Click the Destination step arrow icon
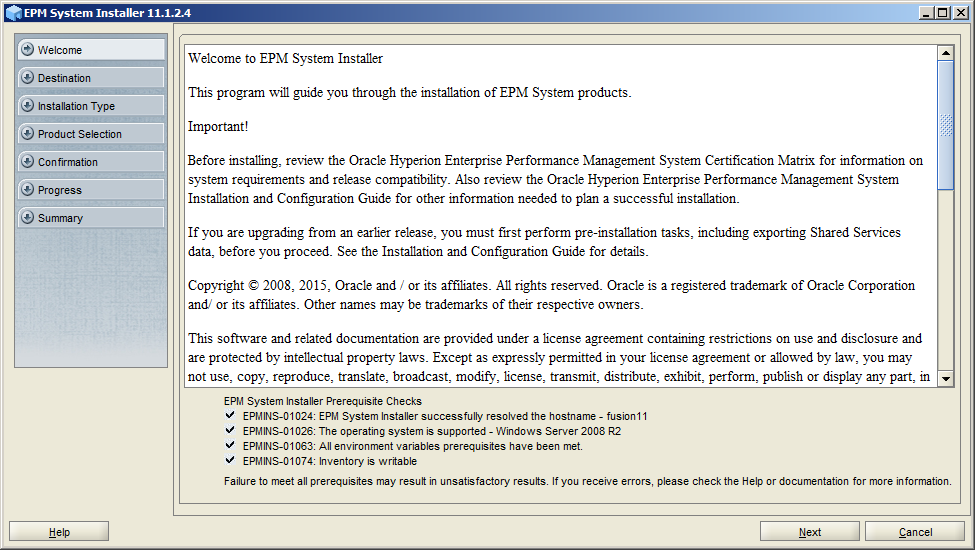 (27, 77)
